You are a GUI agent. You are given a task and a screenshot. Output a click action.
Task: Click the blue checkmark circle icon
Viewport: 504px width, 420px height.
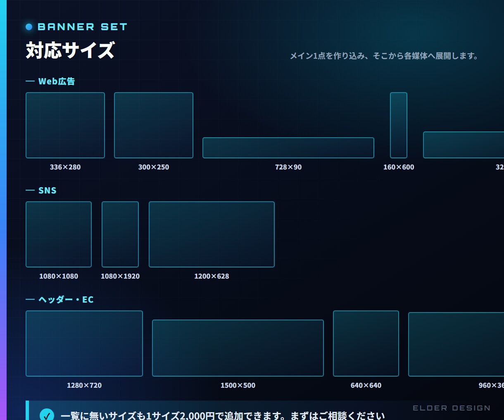click(47, 415)
